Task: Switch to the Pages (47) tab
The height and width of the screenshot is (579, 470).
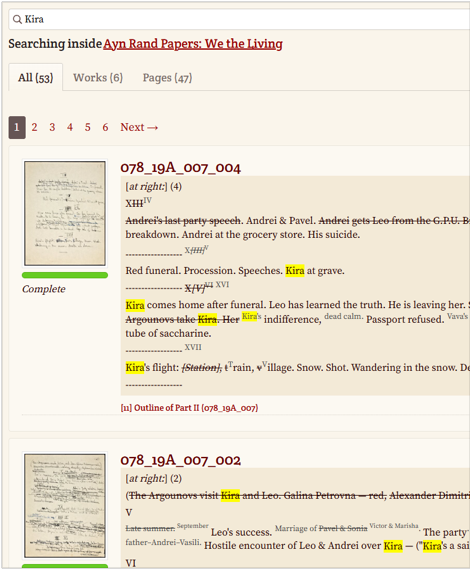Action: coord(167,78)
